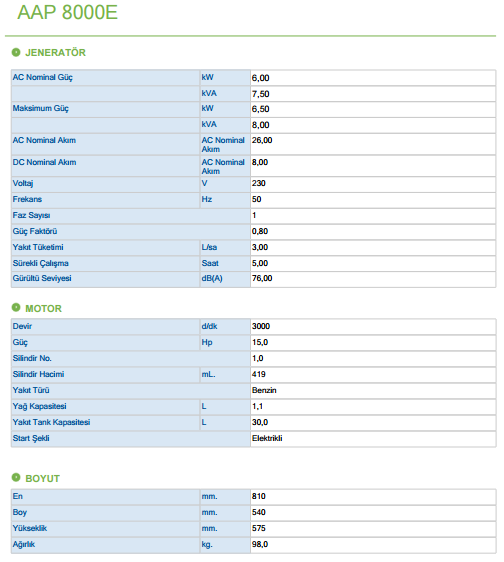This screenshot has width=504, height=562.
Task: Click the Devir value 3000
Action: point(261,327)
